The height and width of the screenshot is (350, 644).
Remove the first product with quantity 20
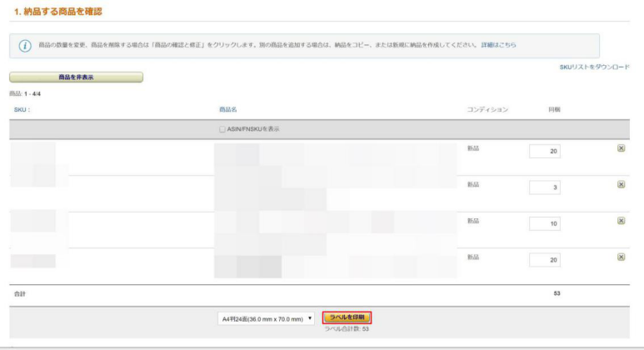click(x=621, y=148)
